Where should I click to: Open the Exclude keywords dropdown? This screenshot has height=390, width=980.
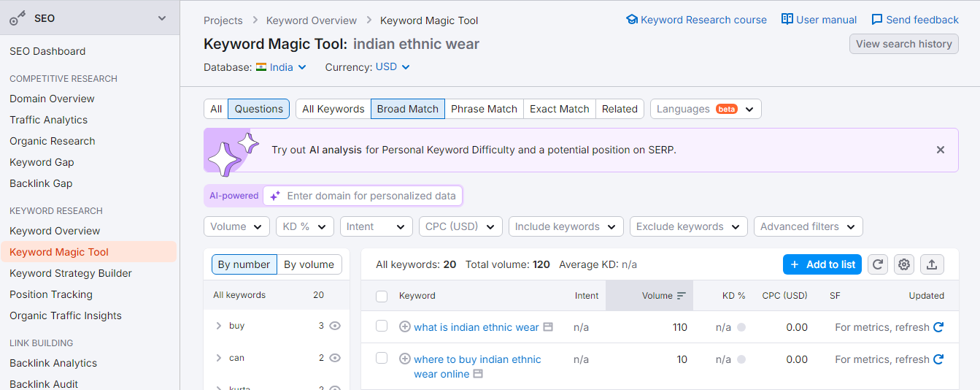pyautogui.click(x=689, y=226)
